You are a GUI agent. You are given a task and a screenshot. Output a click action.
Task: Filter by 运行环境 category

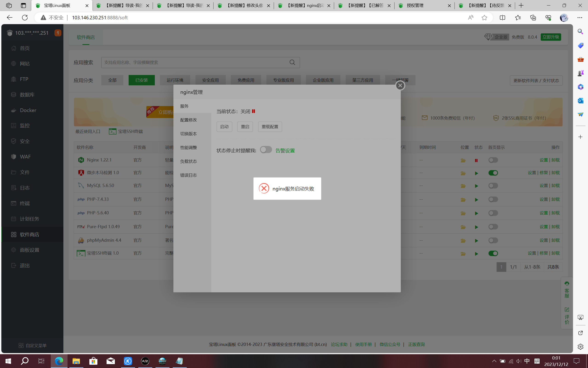[175, 80]
